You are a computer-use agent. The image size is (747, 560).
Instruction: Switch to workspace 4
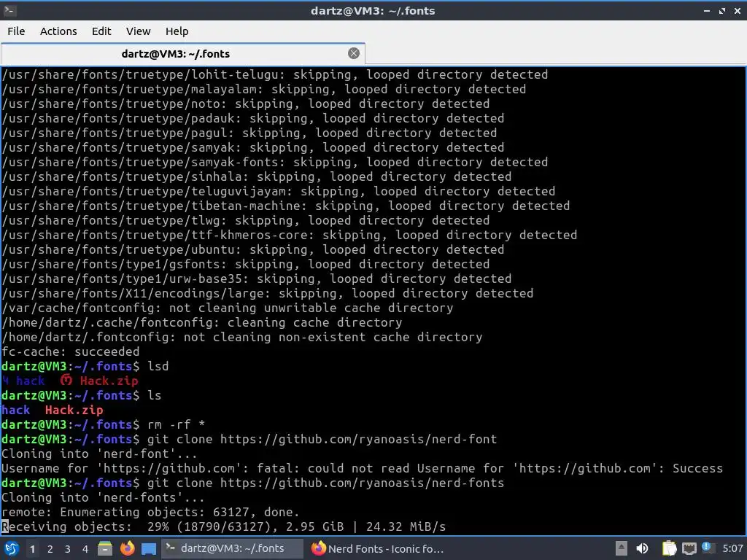click(85, 549)
